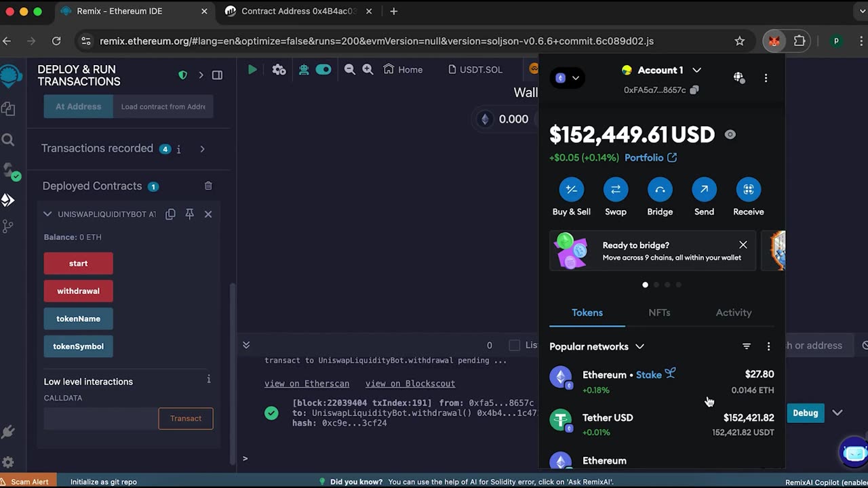
Task: Open the Solidity compiler sidebar icon
Action: (x=9, y=171)
